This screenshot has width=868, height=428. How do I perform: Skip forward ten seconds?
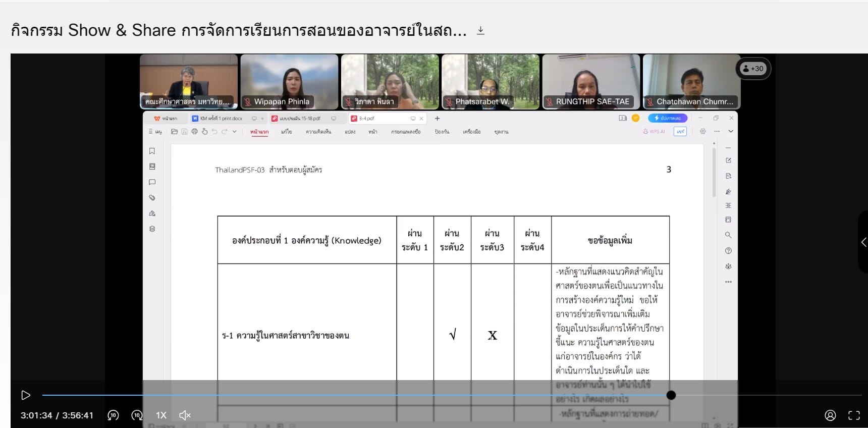click(137, 415)
